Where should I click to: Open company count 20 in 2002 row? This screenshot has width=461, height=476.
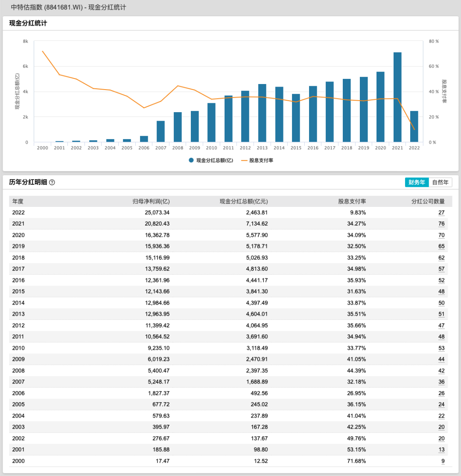coord(441,438)
